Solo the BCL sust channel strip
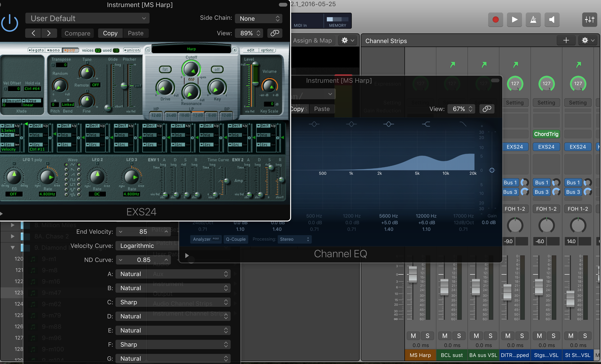Screen dimensions: 601x364 point(459,336)
